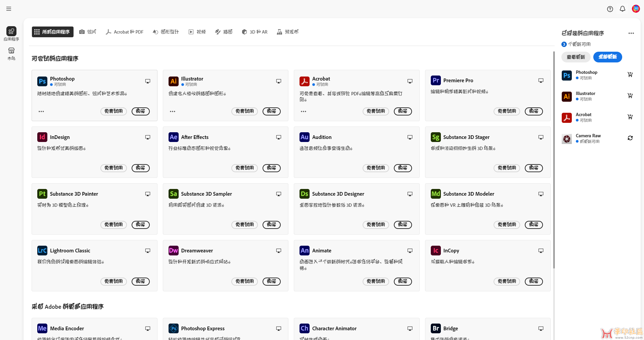Click the Substance 3D Designer Ds icon
This screenshot has height=340, width=644.
click(305, 194)
